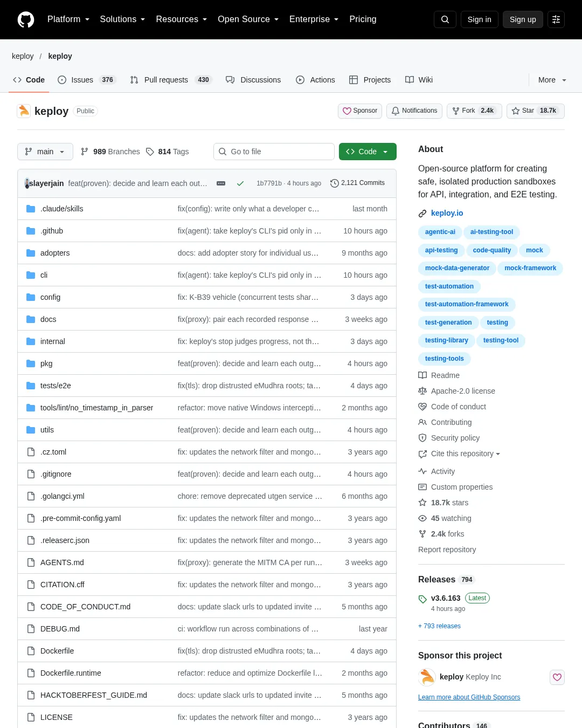This screenshot has width=582, height=728.
Task: Open the Dockerfile file
Action: click(x=57, y=651)
